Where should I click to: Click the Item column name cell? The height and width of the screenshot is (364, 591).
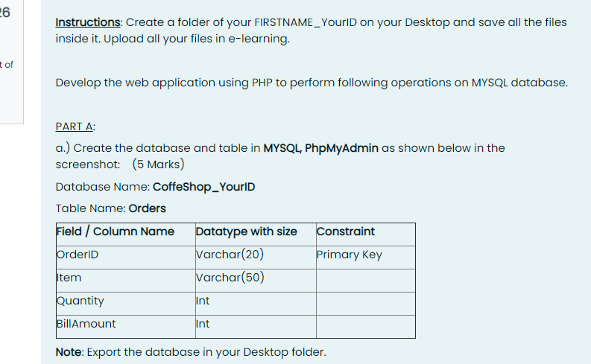[x=126, y=281]
